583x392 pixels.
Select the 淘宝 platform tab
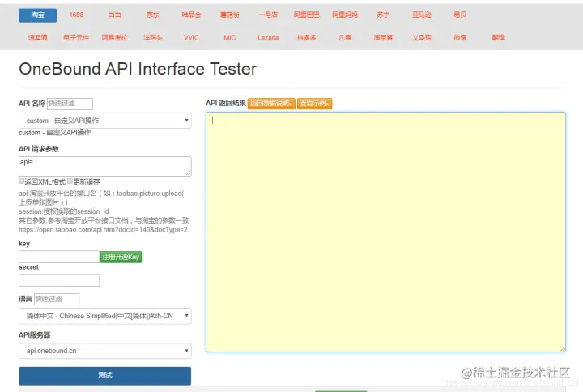(x=37, y=15)
